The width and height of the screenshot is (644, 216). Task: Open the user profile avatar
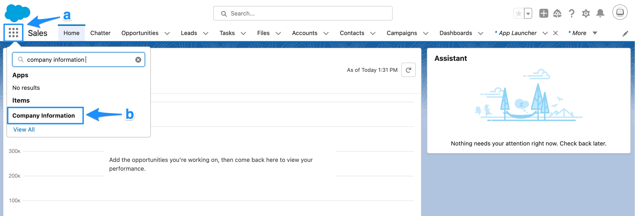[620, 12]
